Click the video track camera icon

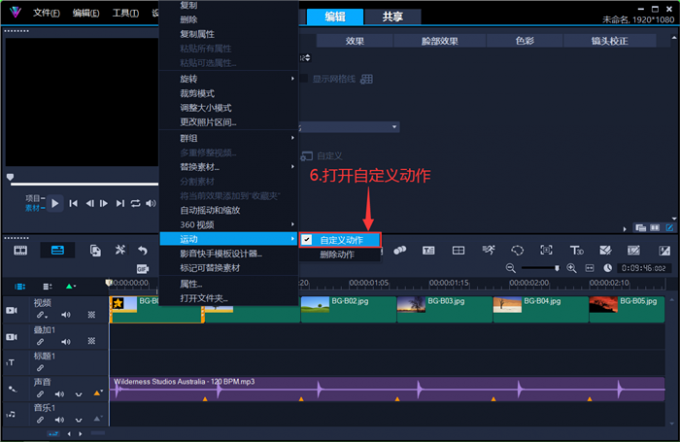tap(12, 311)
